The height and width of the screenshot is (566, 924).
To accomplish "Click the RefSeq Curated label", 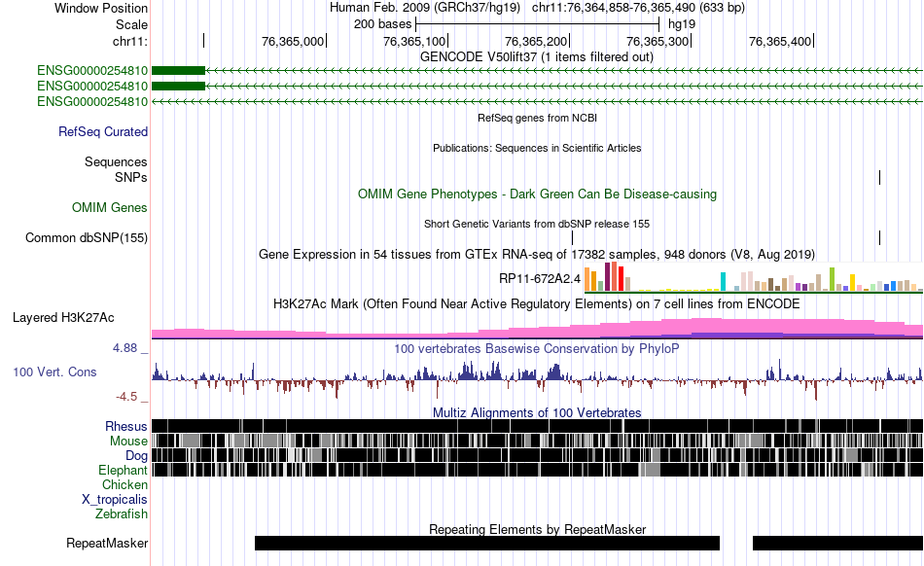I will (x=103, y=132).
